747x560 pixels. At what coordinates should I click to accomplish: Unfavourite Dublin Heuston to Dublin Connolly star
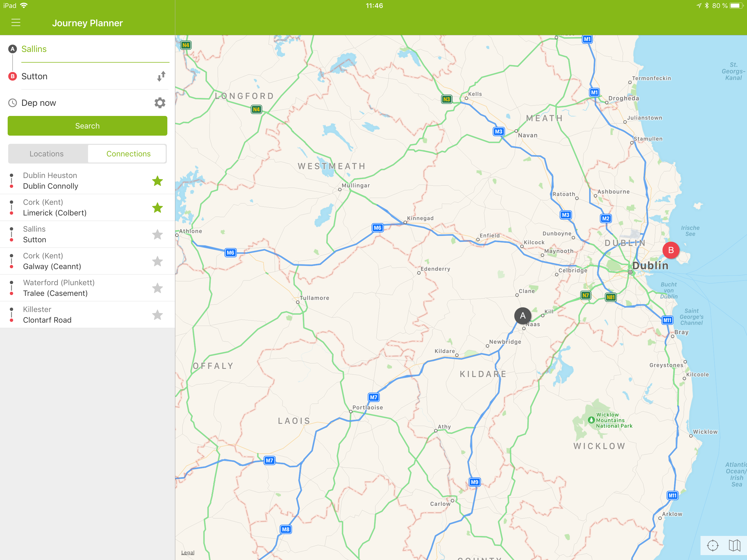[x=157, y=181]
